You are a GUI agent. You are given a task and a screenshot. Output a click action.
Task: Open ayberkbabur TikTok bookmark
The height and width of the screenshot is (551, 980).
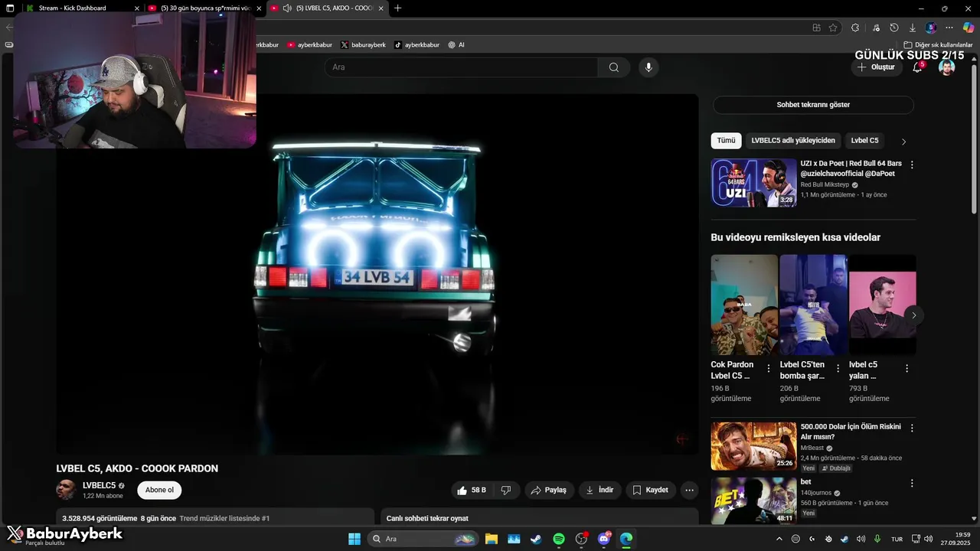(x=417, y=45)
